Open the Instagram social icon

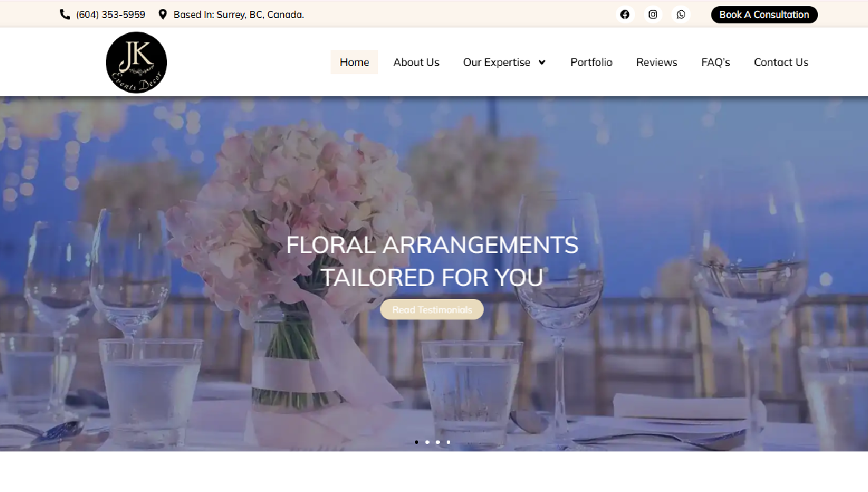click(x=653, y=14)
